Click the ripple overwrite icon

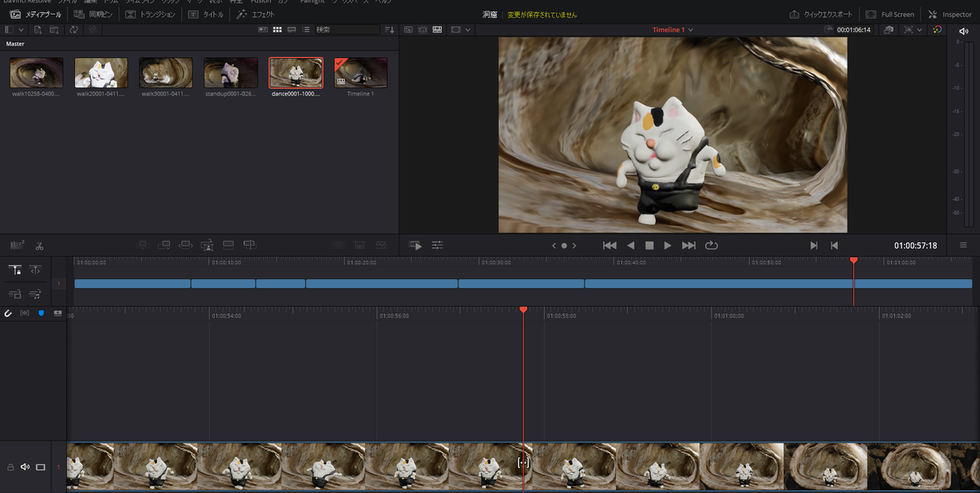(185, 244)
